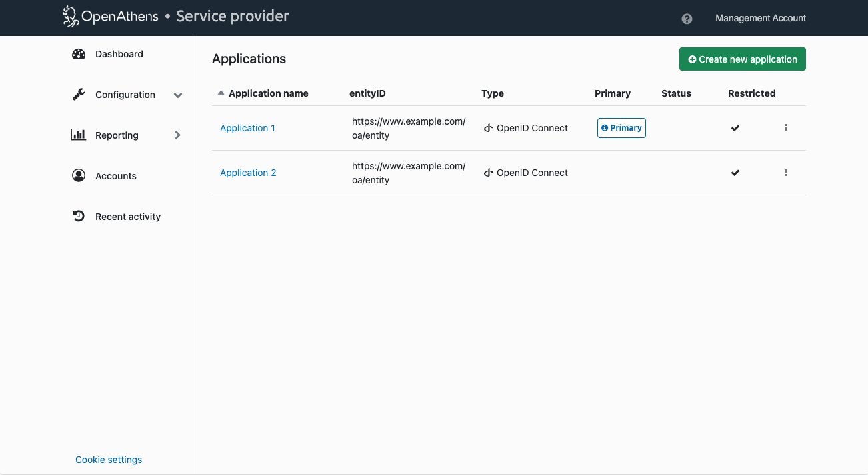Click the Recent activity history icon
868x475 pixels.
coord(79,217)
